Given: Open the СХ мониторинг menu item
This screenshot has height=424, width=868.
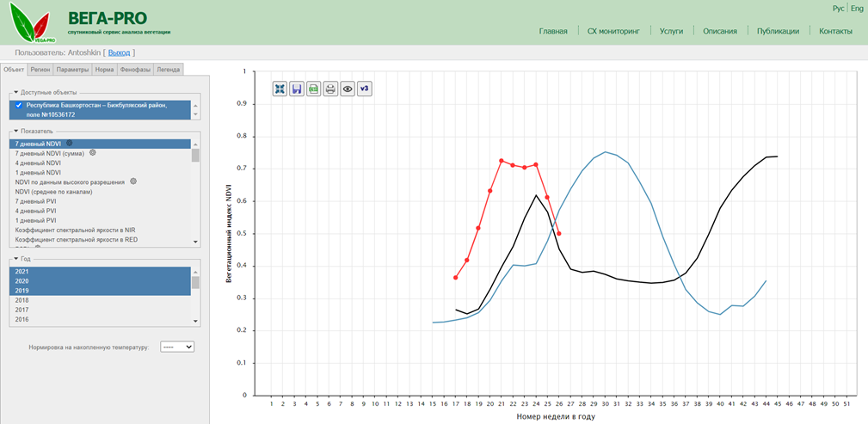Looking at the screenshot, I should pos(613,31).
